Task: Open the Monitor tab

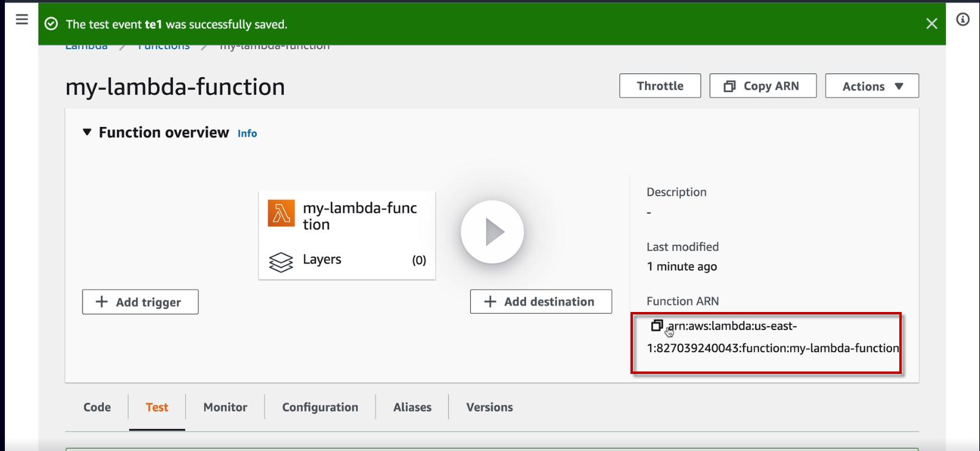Action: pyautogui.click(x=225, y=407)
